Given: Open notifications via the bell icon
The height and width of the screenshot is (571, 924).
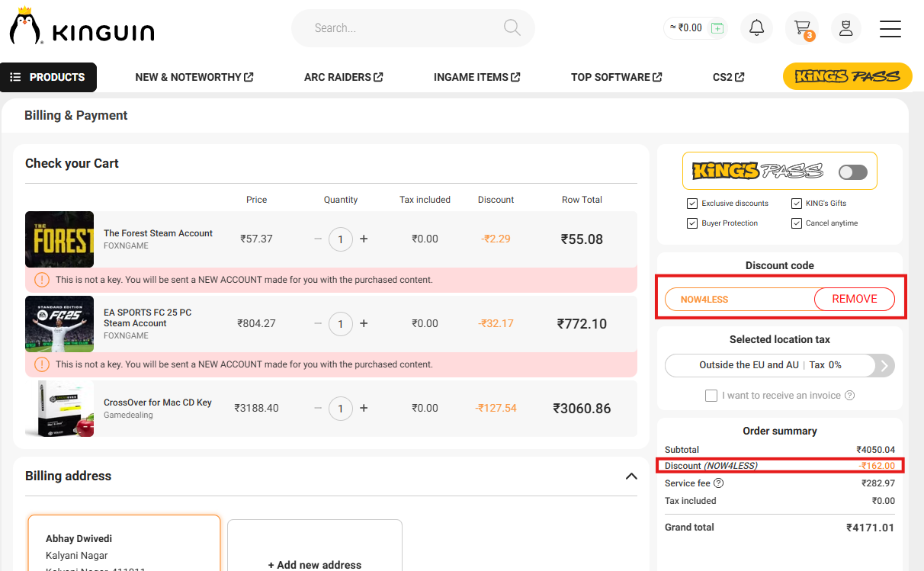Looking at the screenshot, I should pos(756,27).
